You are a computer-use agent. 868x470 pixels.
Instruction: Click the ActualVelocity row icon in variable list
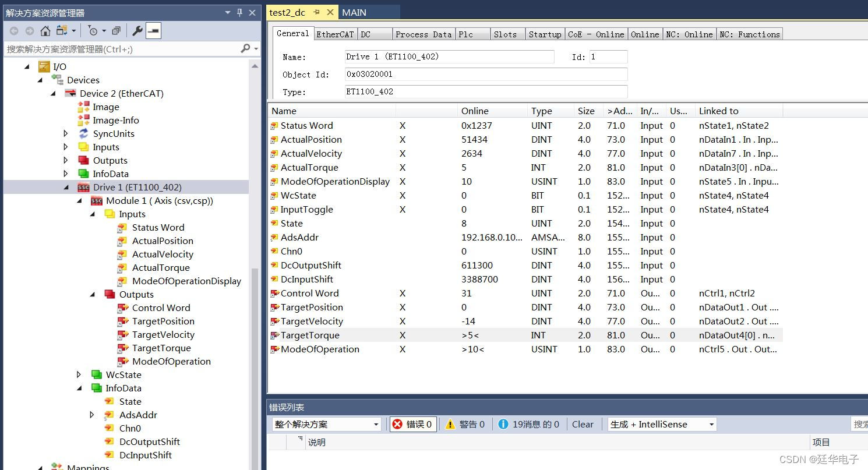274,154
